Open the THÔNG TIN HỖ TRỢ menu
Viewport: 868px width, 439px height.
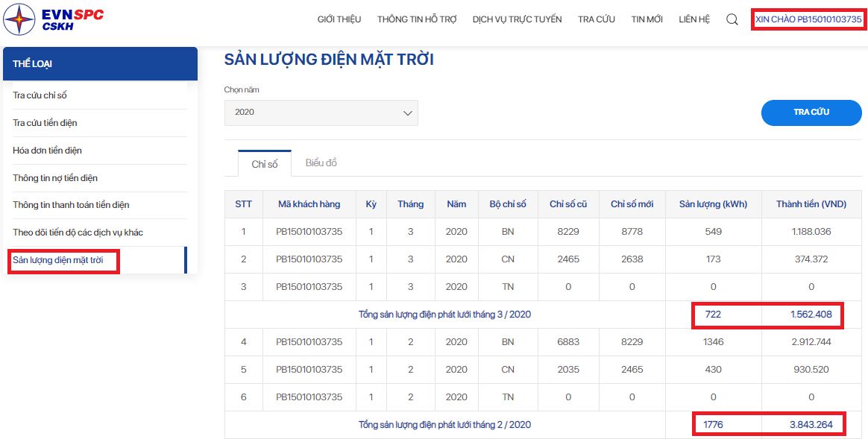tap(417, 19)
